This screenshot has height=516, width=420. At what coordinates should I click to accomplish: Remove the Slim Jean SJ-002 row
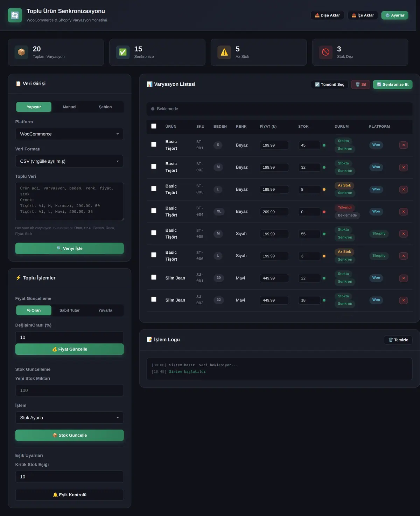point(404,300)
